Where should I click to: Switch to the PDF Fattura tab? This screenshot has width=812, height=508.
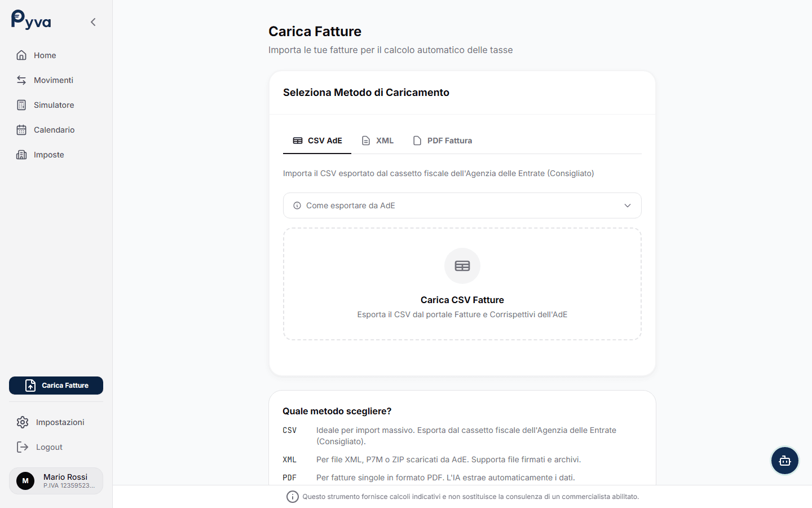pos(443,141)
